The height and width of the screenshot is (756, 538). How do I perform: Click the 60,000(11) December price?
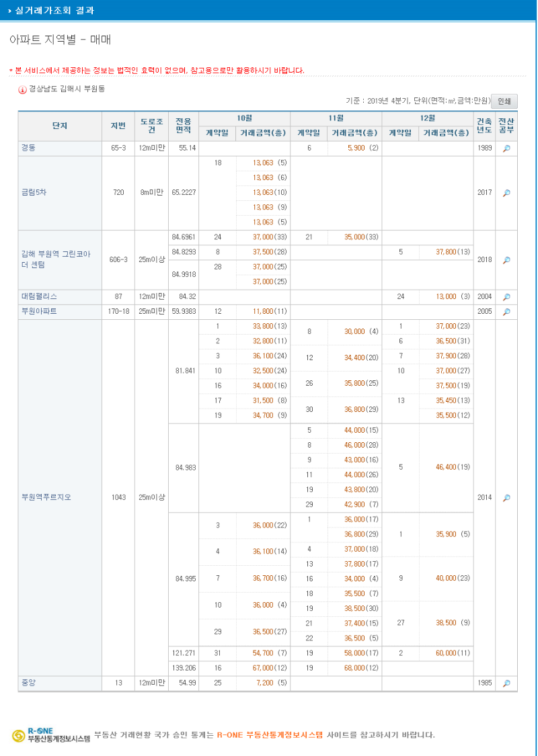pyautogui.click(x=453, y=653)
